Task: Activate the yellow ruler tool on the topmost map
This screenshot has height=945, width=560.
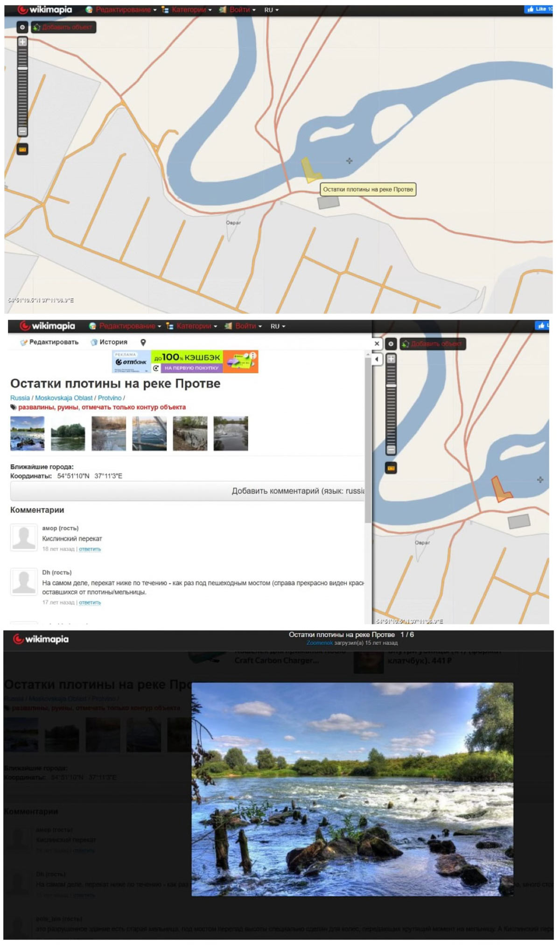Action: (22, 149)
